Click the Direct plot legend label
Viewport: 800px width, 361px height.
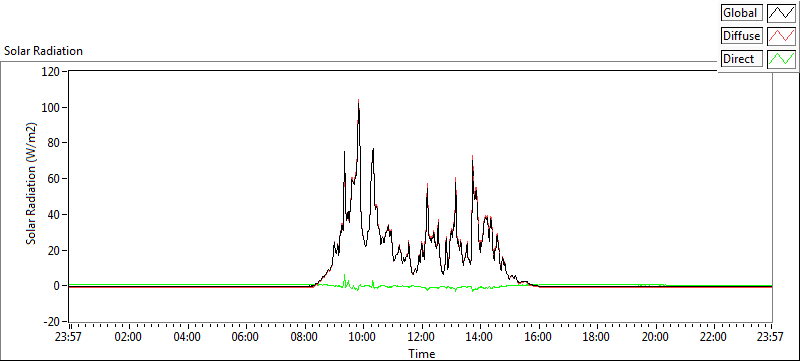[742, 59]
